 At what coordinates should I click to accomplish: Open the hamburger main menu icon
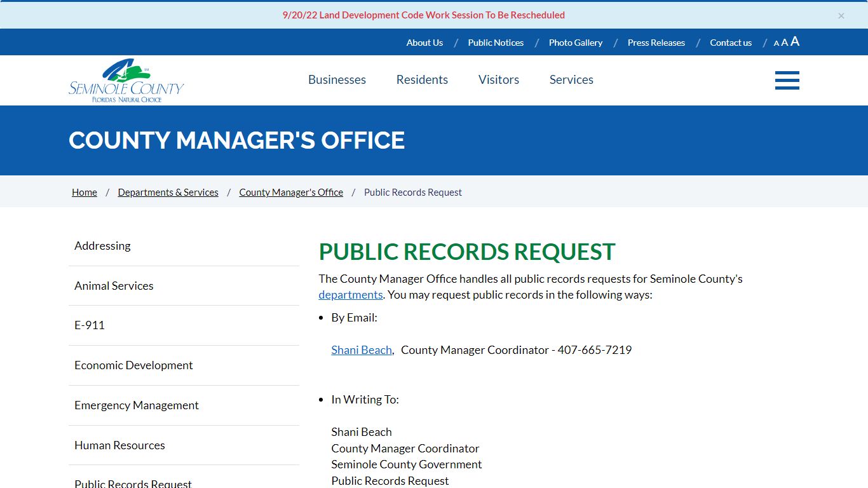787,81
